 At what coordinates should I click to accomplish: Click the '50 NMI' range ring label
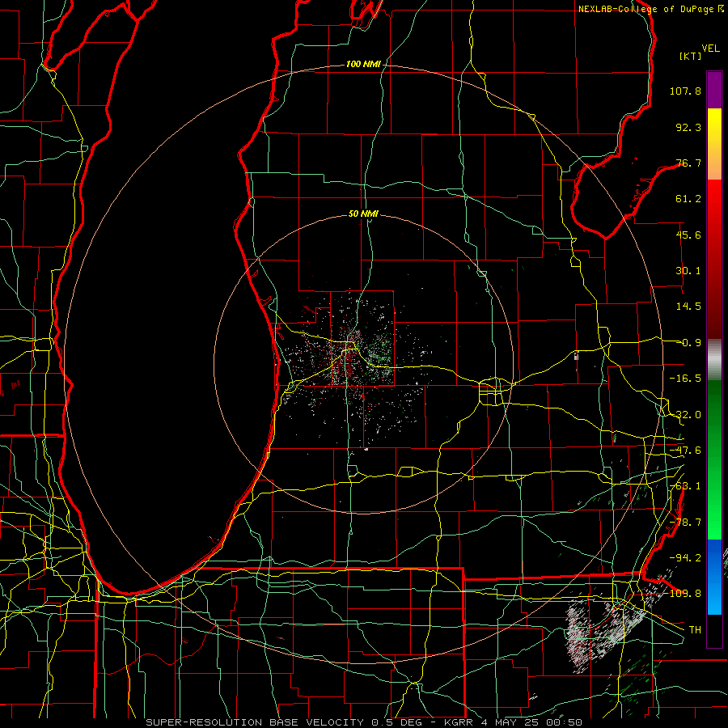pyautogui.click(x=363, y=214)
